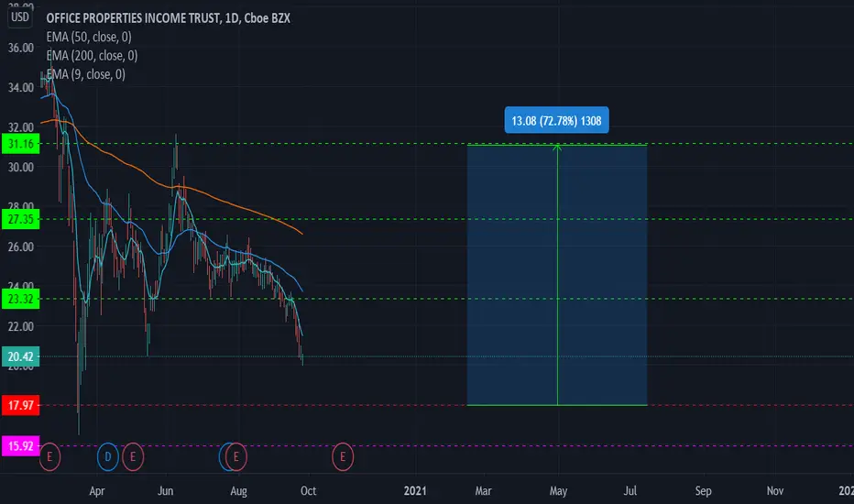Image resolution: width=854 pixels, height=504 pixels.
Task: Click the Nov label on time axis
Action: pyautogui.click(x=775, y=491)
